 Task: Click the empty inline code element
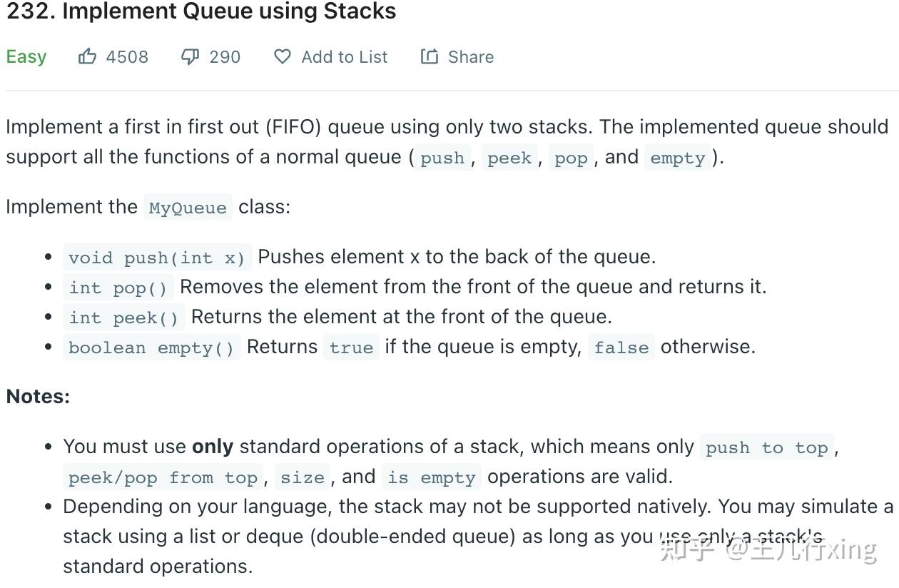676,158
